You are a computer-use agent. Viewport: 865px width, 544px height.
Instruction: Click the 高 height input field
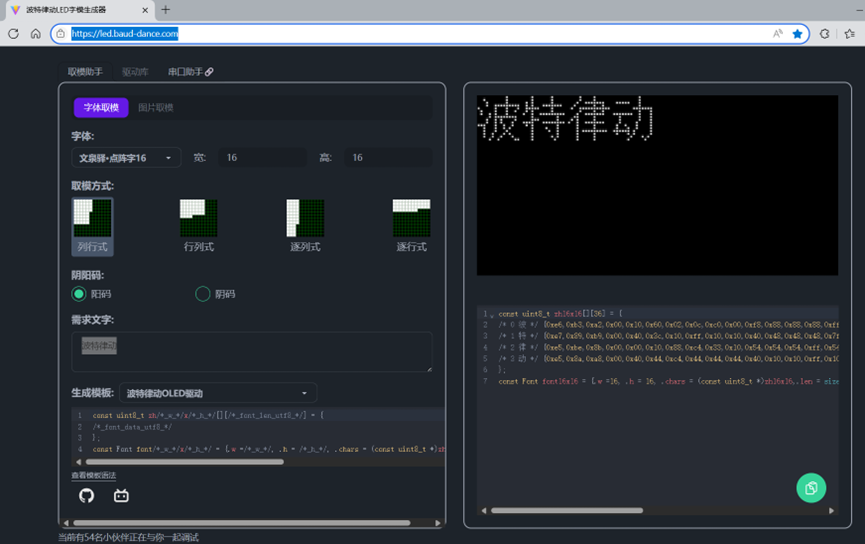click(x=388, y=158)
